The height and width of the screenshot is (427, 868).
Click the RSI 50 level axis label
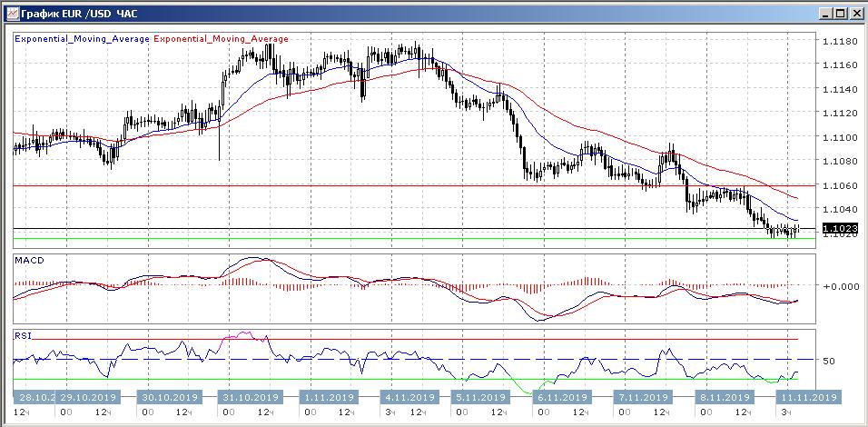click(828, 361)
